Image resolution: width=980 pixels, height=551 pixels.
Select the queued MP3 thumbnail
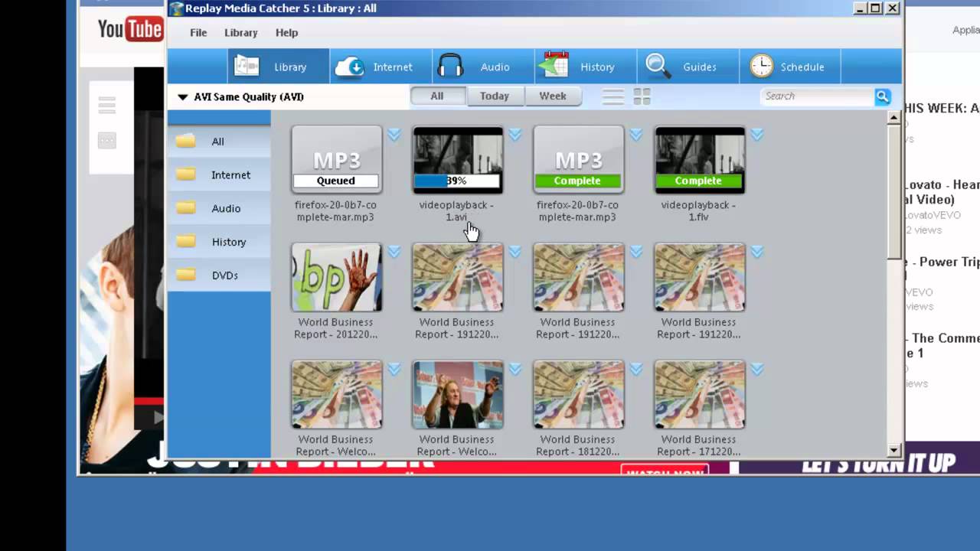click(337, 159)
